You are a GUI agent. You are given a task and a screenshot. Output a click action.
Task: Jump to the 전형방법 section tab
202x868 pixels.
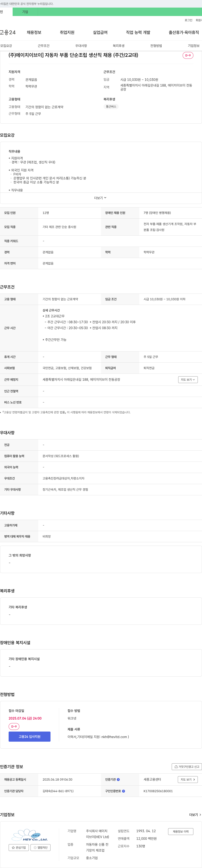pyautogui.click(x=156, y=46)
